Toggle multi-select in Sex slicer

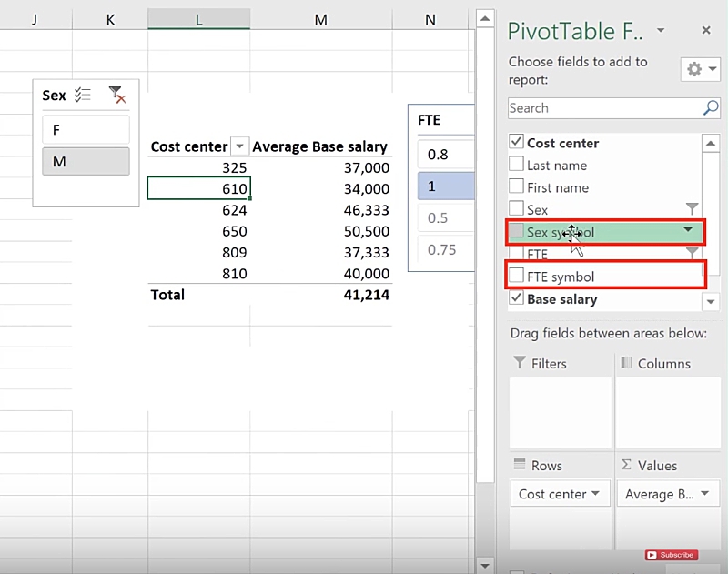pyautogui.click(x=83, y=95)
